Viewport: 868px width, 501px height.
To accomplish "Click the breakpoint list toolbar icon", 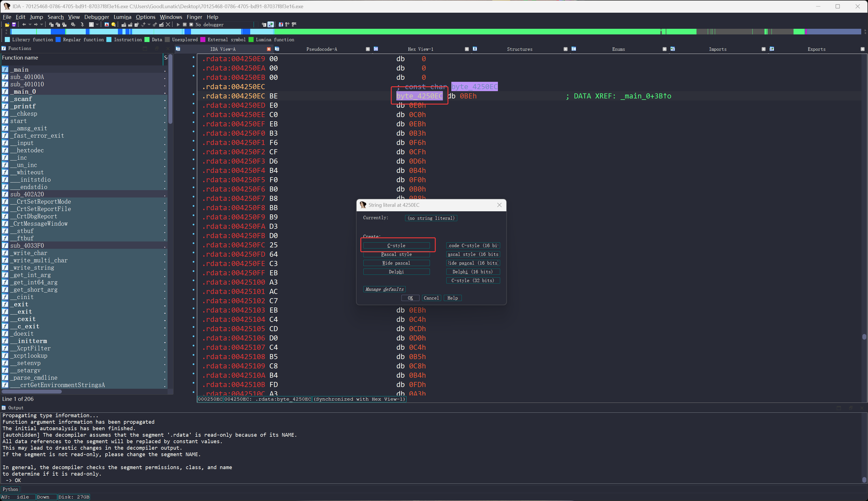I will click(x=281, y=25).
